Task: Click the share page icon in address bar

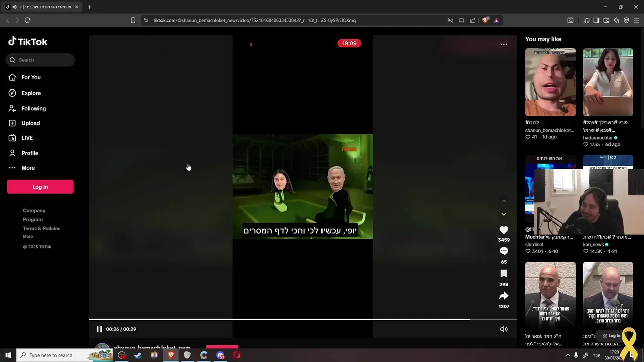Action: pos(473,20)
